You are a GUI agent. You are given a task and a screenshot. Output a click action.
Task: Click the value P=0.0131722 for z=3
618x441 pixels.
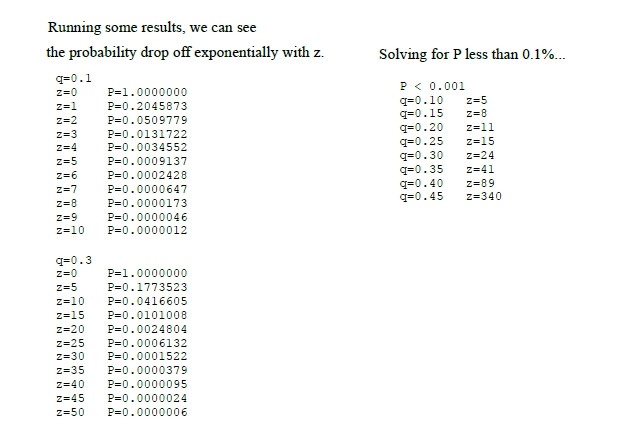147,134
